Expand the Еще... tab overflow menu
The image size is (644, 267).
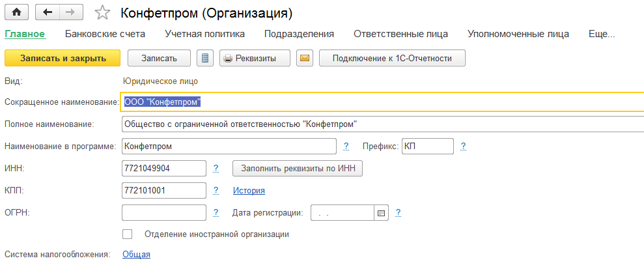tap(602, 34)
